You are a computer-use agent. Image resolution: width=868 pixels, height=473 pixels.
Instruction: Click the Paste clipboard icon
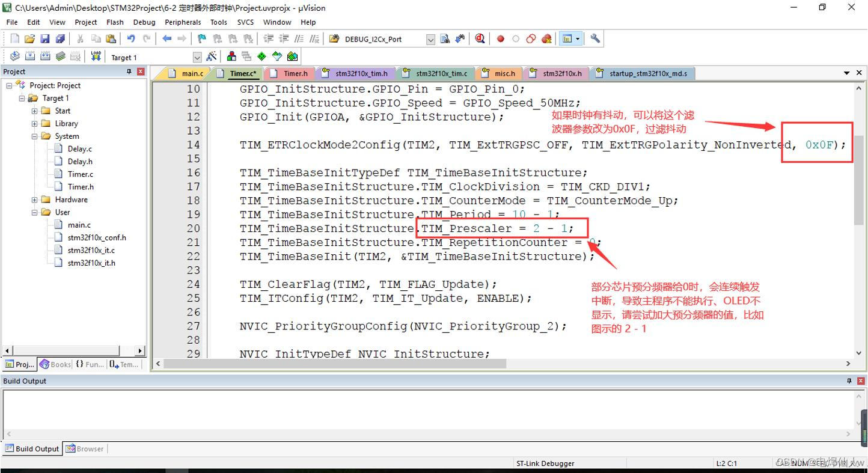(x=111, y=38)
